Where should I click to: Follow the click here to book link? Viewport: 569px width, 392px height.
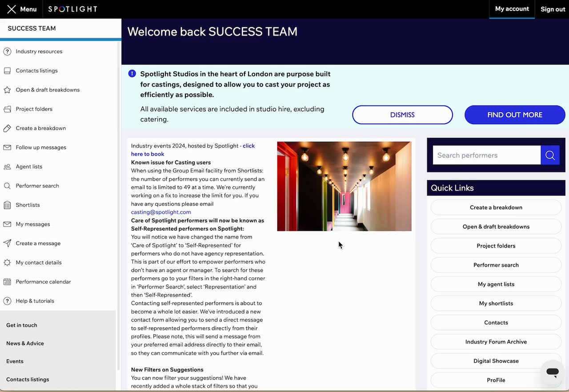coord(193,150)
